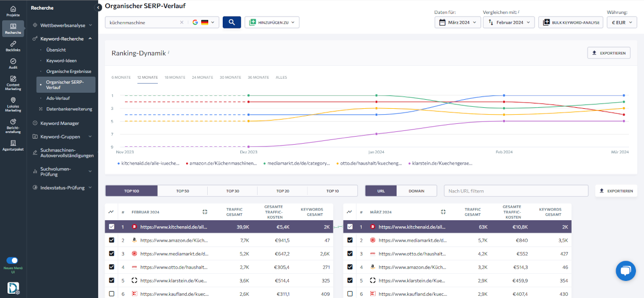
Task: Open the Hinzufügen zu dropdown
Action: point(272,23)
